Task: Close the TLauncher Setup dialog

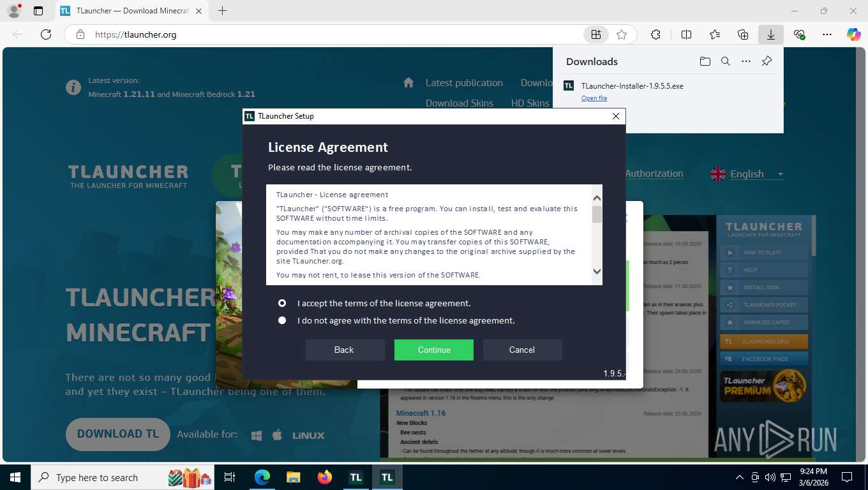Action: (x=616, y=116)
